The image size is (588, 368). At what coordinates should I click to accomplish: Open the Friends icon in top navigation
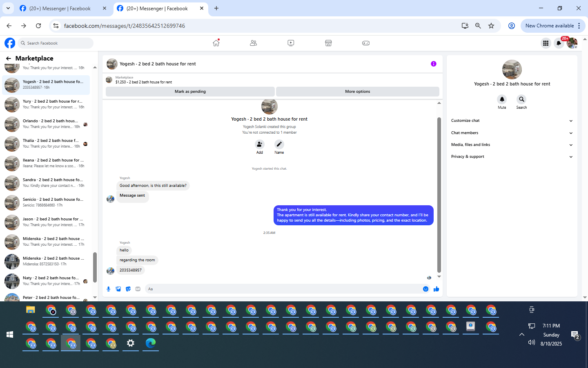coord(253,43)
